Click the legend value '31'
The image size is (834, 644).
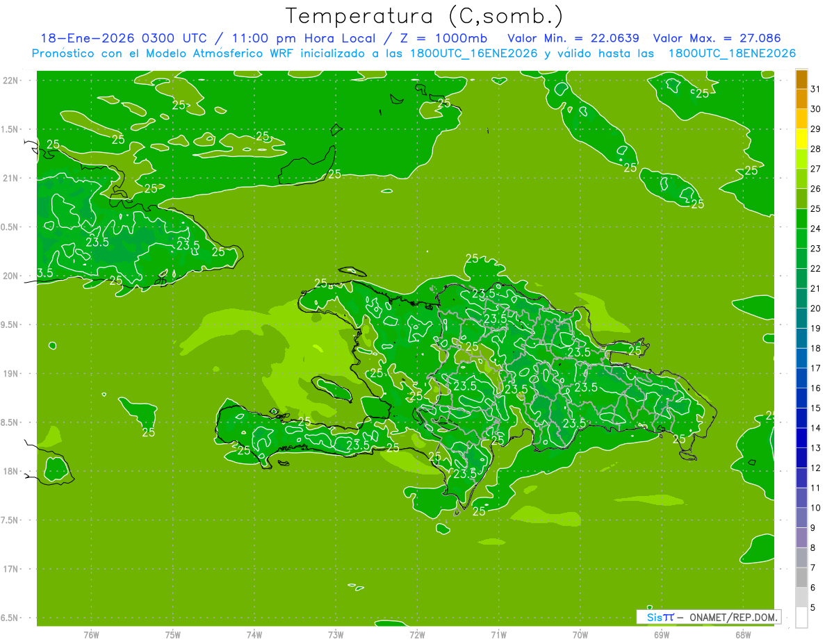point(816,89)
